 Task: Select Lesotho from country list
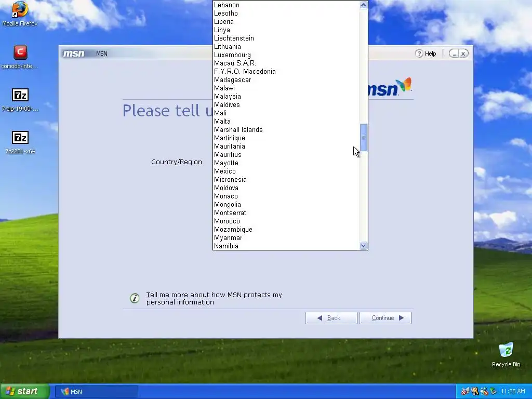pos(286,13)
